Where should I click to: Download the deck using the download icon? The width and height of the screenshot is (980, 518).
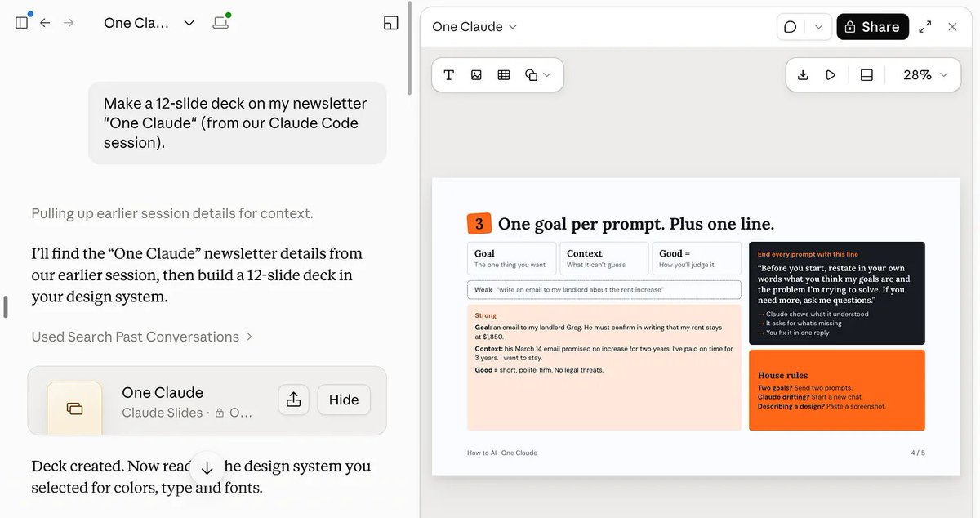point(803,75)
